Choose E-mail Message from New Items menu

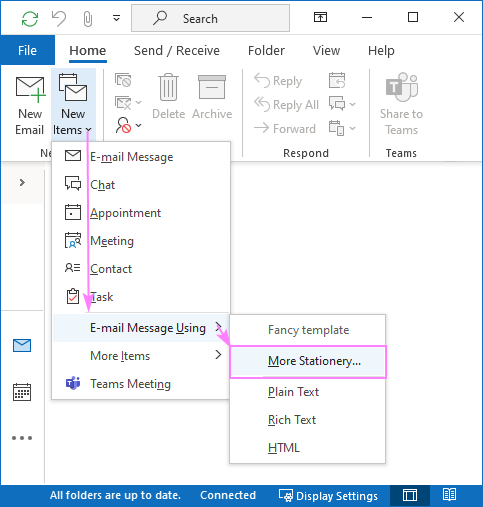click(x=141, y=157)
